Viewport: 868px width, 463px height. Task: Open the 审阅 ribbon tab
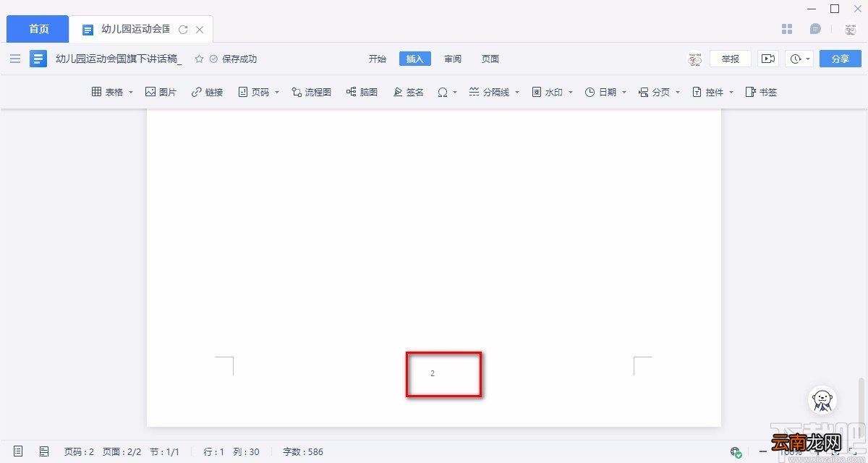pos(453,59)
